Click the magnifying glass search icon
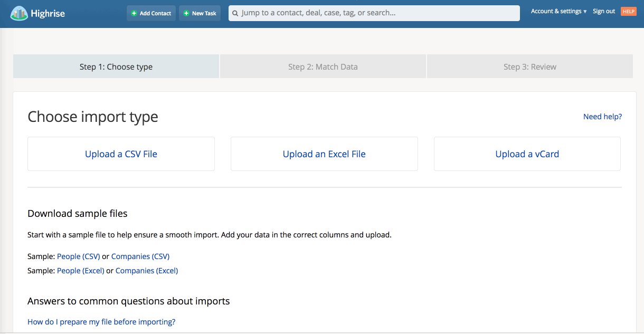Image resolution: width=644 pixels, height=334 pixels. coord(235,13)
